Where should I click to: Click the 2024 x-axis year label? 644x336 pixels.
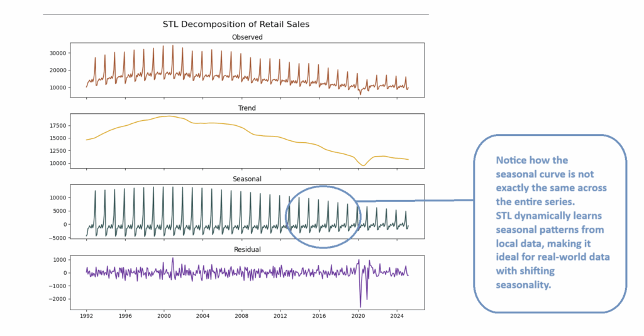397,316
